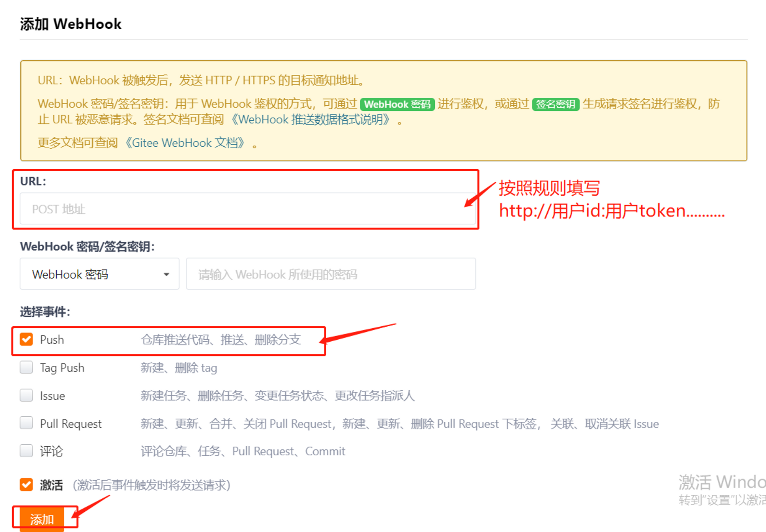This screenshot has height=532, width=766.
Task: Enable the Tag Push event checkbox
Action: [26, 367]
